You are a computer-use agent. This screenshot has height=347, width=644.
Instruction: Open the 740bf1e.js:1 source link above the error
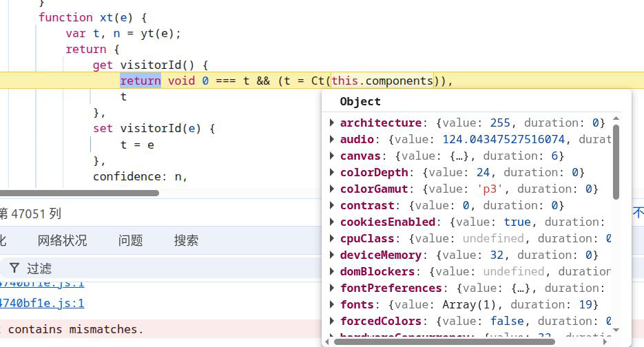[x=42, y=303]
